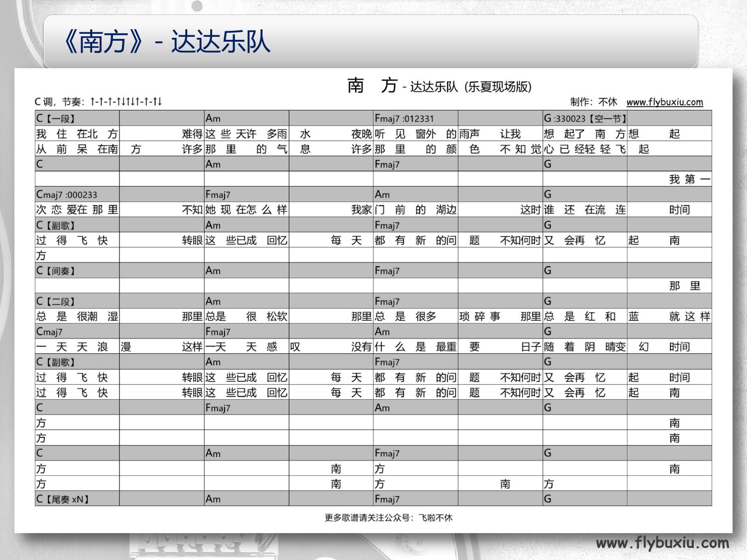Image resolution: width=747 pixels, height=560 pixels.
Task: Select the lyric word 这时
Action: pos(531,210)
